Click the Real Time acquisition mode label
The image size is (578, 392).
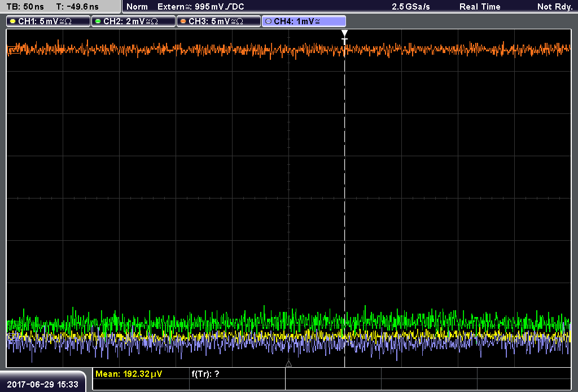pos(480,7)
